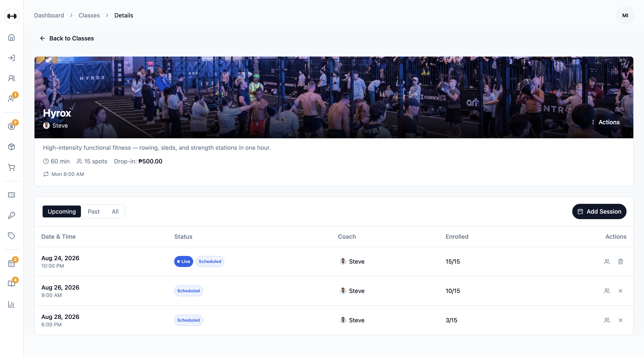Click the Details breadcrumb

124,16
